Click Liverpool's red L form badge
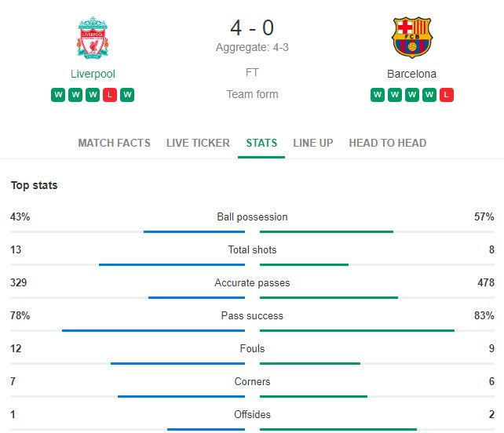 [x=110, y=95]
